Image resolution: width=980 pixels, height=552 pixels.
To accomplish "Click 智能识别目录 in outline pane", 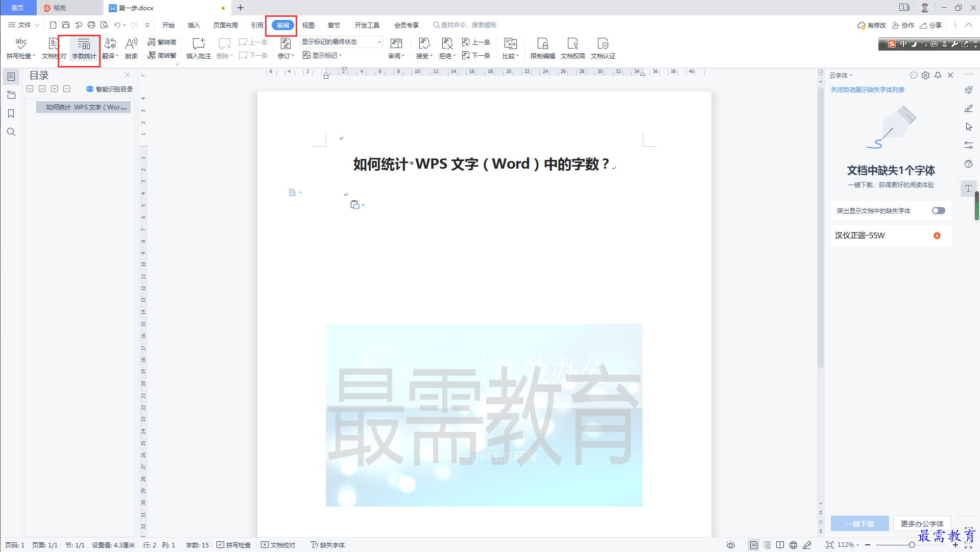I will coord(110,89).
